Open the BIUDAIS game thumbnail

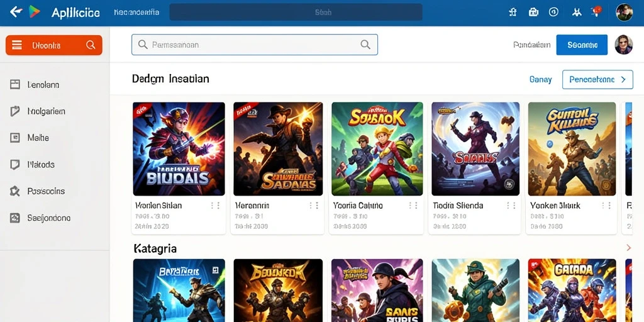click(179, 148)
